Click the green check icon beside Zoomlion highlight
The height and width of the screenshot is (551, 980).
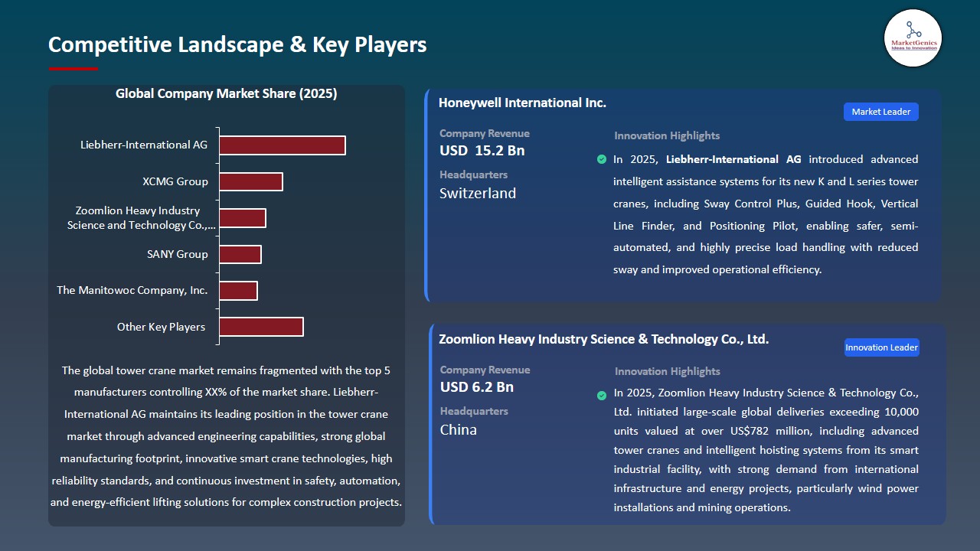pyautogui.click(x=602, y=396)
